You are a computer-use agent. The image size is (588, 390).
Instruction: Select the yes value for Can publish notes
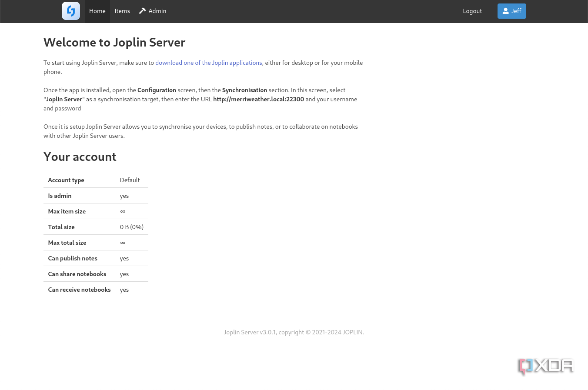point(124,258)
